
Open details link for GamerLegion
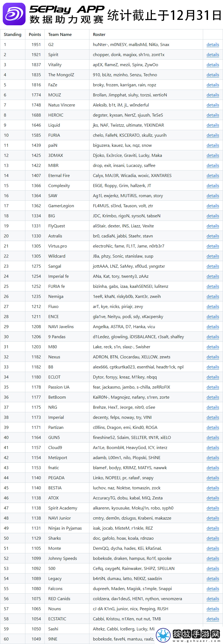coord(213,206)
